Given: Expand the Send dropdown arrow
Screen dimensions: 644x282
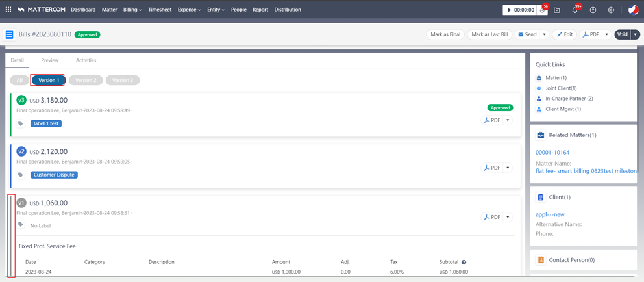Looking at the screenshot, I should (544, 34).
